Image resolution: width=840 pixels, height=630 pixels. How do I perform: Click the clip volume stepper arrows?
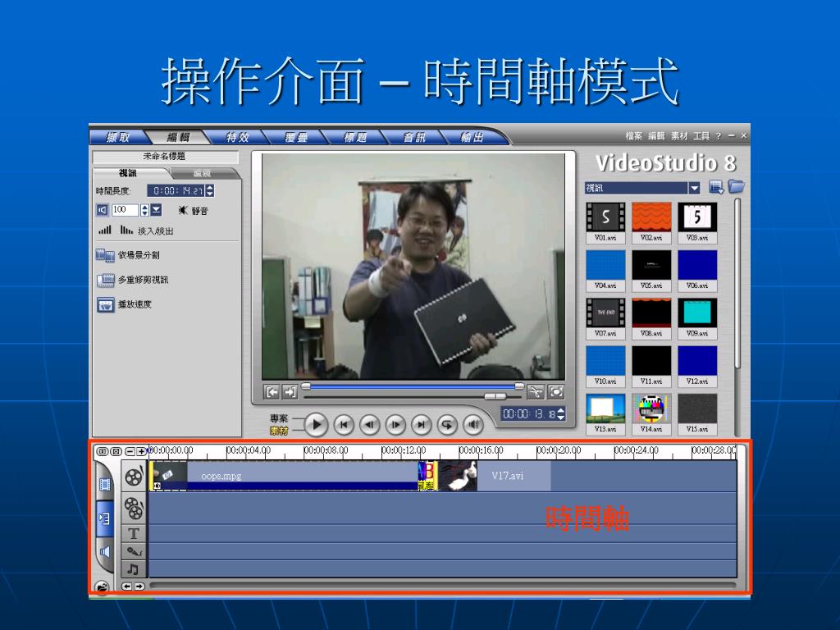coord(144,210)
